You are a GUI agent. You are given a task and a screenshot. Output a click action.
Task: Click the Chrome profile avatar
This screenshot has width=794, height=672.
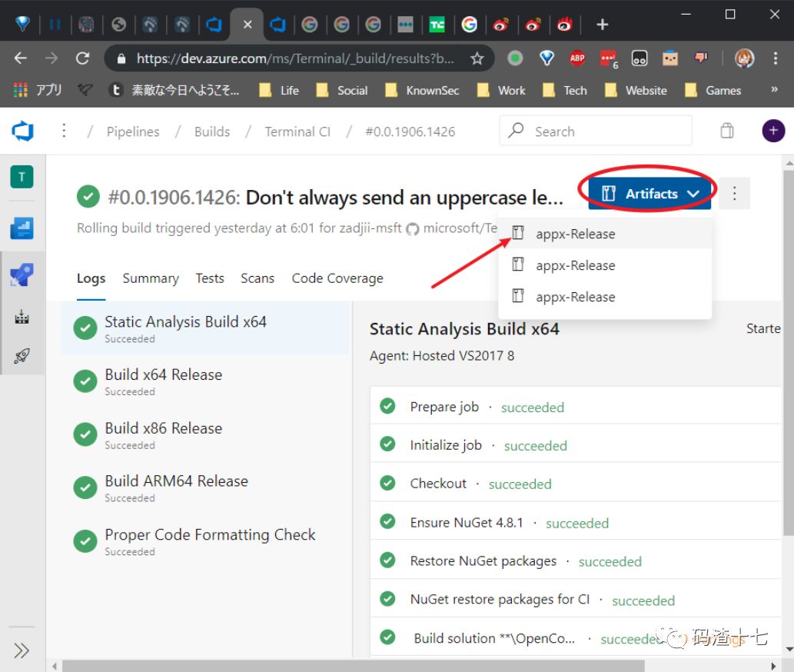point(744,58)
